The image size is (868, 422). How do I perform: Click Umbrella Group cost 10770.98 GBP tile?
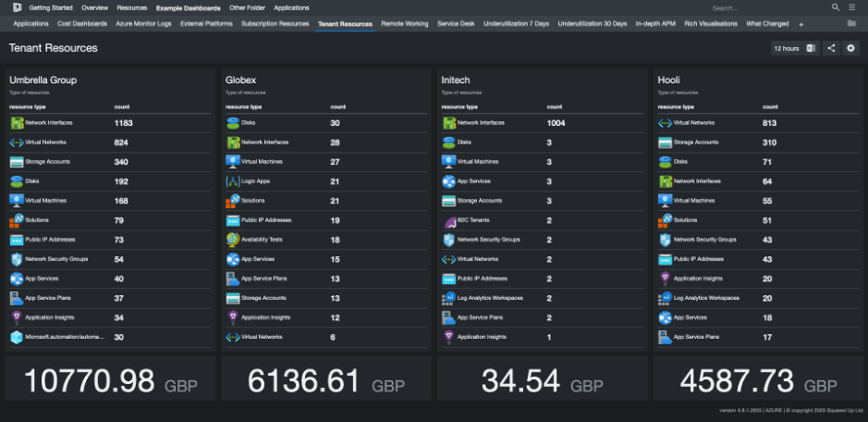point(110,379)
